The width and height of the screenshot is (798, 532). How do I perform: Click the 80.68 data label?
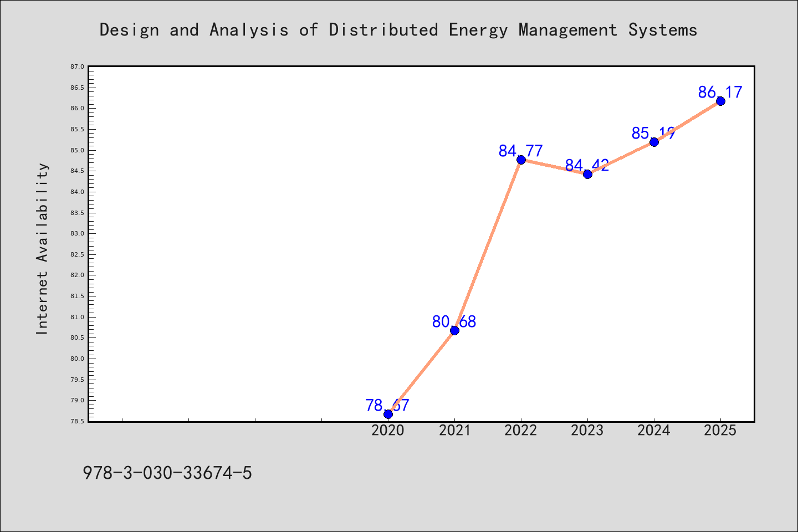(x=454, y=321)
